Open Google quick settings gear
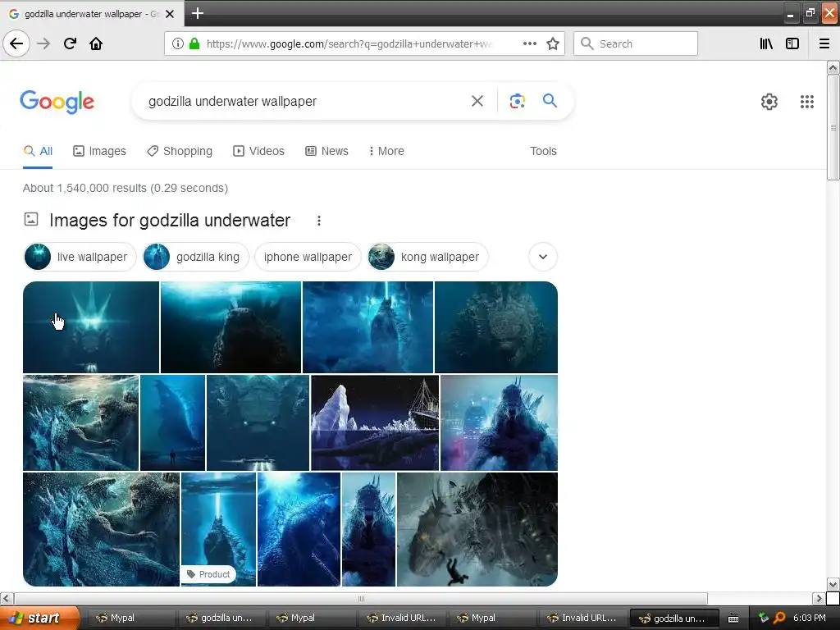Image resolution: width=840 pixels, height=630 pixels. (769, 101)
